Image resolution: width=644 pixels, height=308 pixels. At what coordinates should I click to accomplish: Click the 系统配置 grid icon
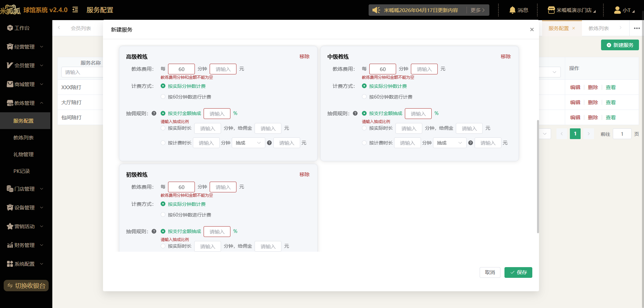click(10, 264)
